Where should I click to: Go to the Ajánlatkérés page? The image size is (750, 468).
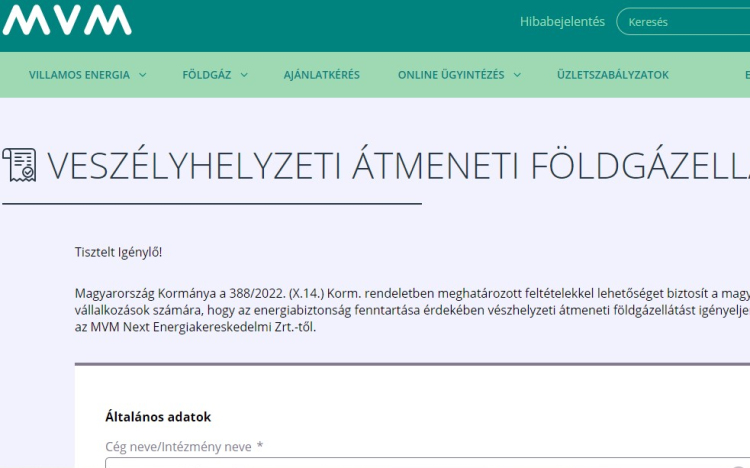coord(321,75)
